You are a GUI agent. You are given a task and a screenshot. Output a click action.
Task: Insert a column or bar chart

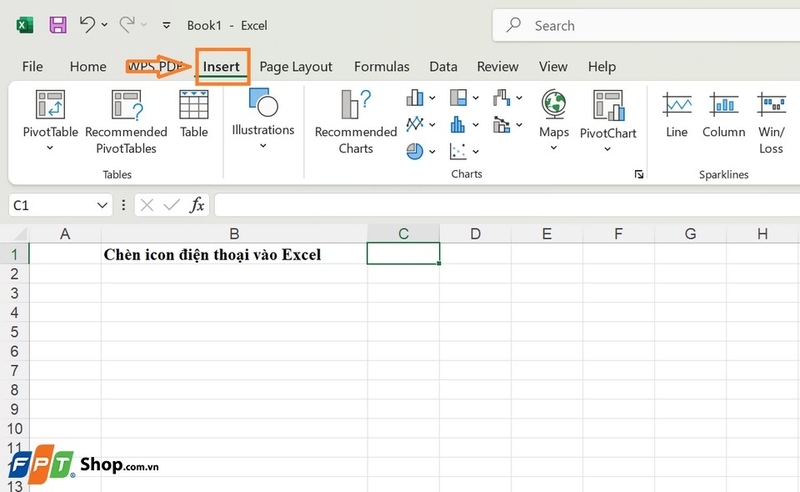coord(415,97)
